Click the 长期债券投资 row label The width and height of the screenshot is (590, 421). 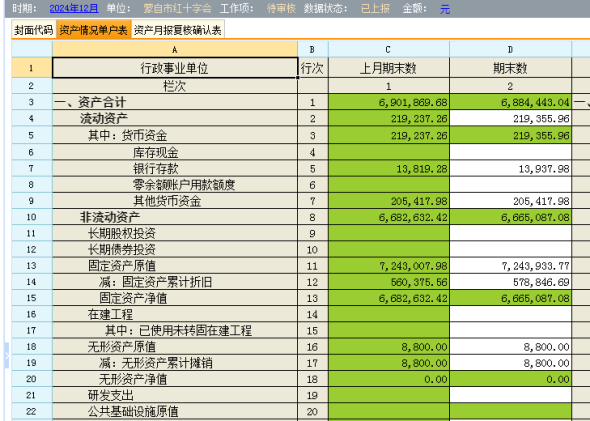click(x=122, y=249)
